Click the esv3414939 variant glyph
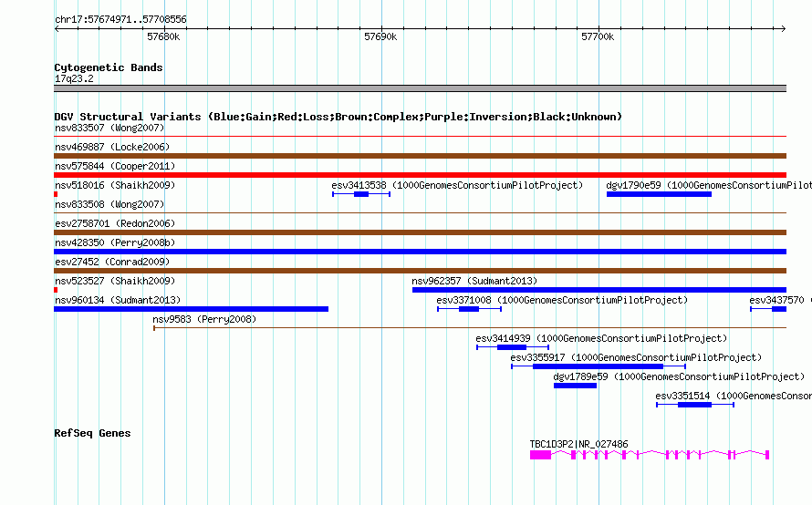 (513, 347)
